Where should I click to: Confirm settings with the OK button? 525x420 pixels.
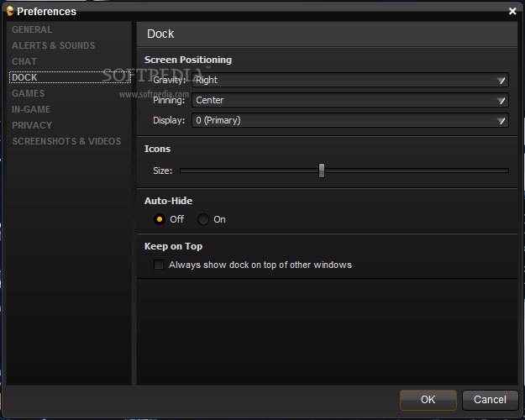(428, 400)
